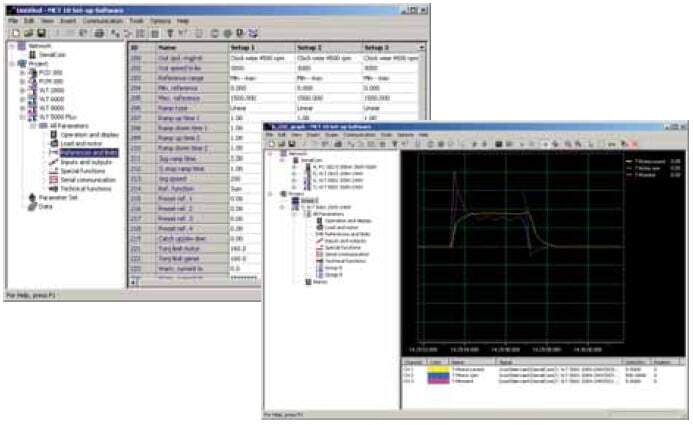The height and width of the screenshot is (425, 693).
Task: Click the Parameter Set icon in tree
Action: (x=32, y=197)
